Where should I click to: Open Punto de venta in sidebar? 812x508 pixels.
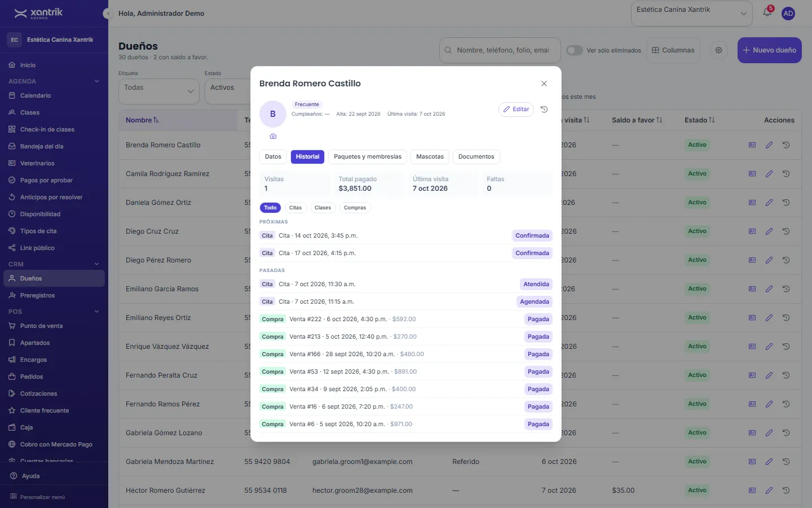(x=54, y=326)
